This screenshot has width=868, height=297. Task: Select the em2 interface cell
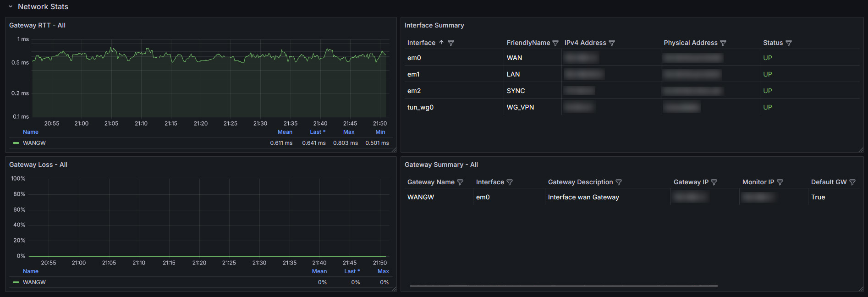pos(454,91)
